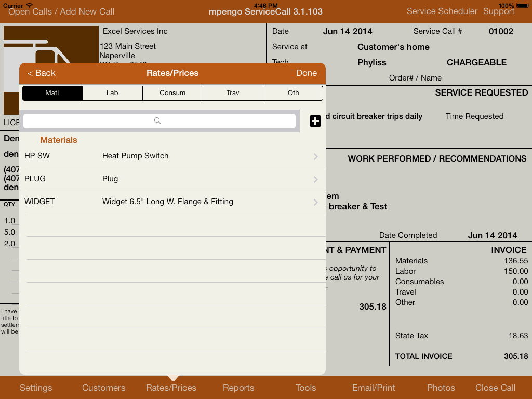532x399 pixels.
Task: Switch to the Lab segment
Action: [x=112, y=93]
